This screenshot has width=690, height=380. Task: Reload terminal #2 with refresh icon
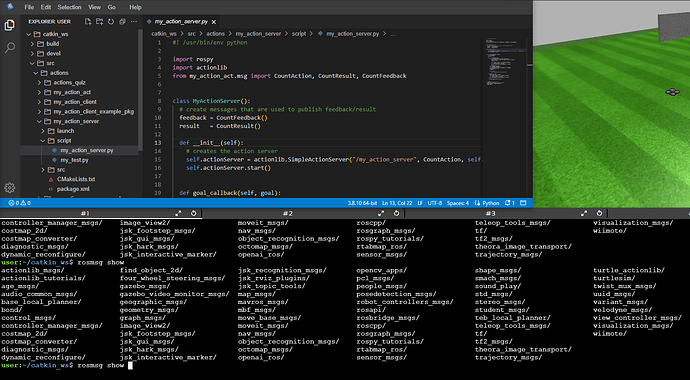[396, 213]
